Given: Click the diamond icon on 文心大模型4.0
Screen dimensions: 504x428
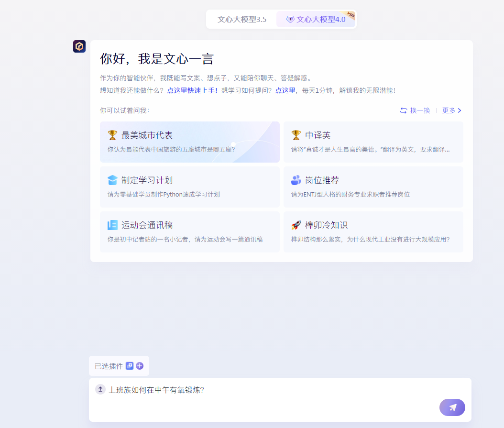Looking at the screenshot, I should point(290,19).
